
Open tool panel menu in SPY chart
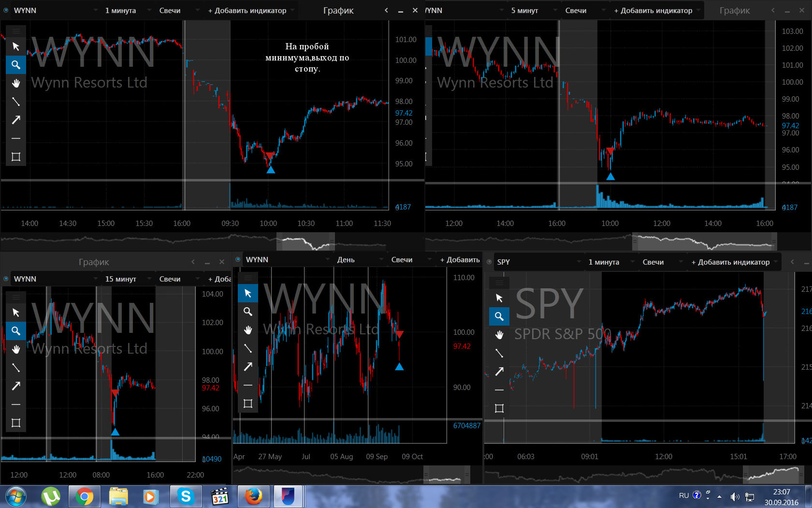(x=499, y=283)
